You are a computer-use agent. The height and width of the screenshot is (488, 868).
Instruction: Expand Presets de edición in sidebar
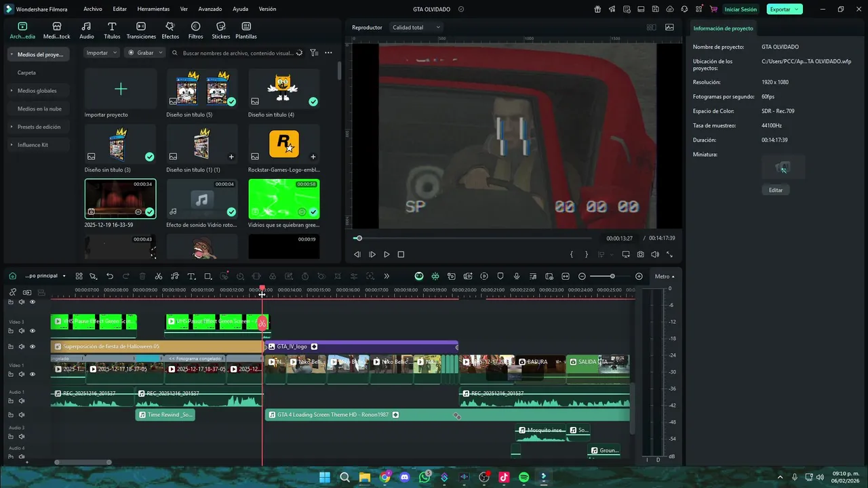coord(12,127)
